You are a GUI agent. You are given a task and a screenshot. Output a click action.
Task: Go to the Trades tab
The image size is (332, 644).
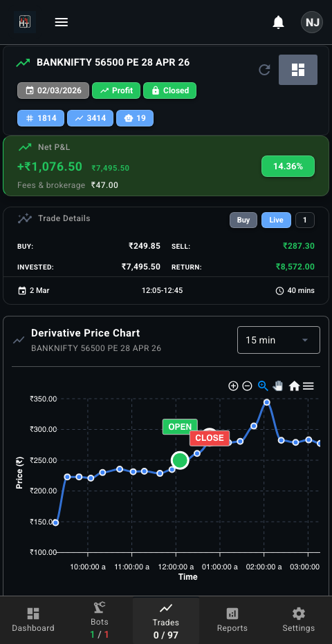click(x=166, y=620)
